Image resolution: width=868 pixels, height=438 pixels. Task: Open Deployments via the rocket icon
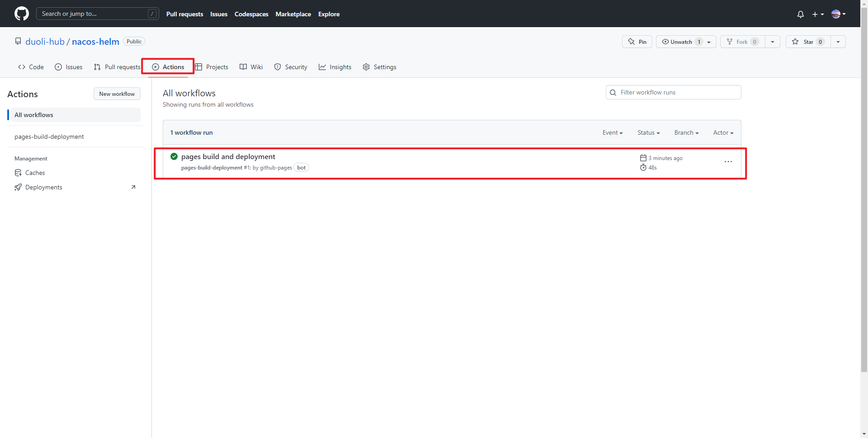18,187
